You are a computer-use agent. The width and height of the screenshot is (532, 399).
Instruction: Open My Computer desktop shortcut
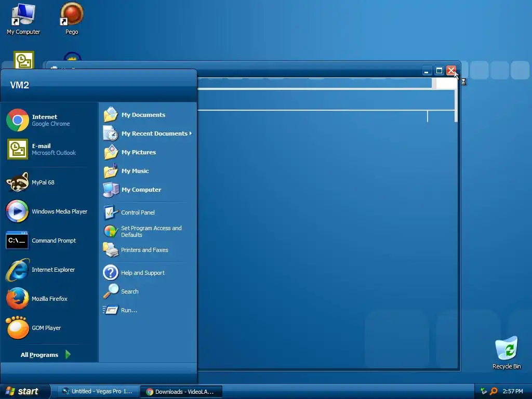(23, 19)
